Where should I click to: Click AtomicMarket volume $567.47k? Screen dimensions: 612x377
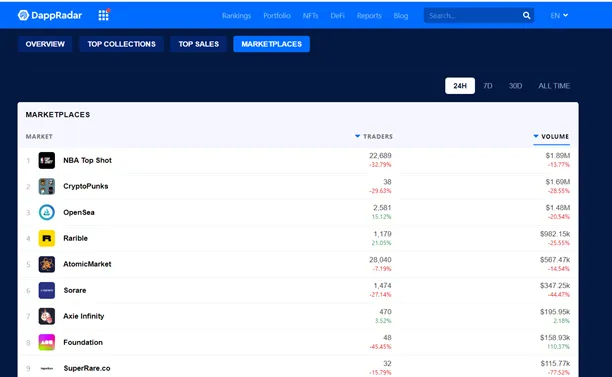(555, 260)
